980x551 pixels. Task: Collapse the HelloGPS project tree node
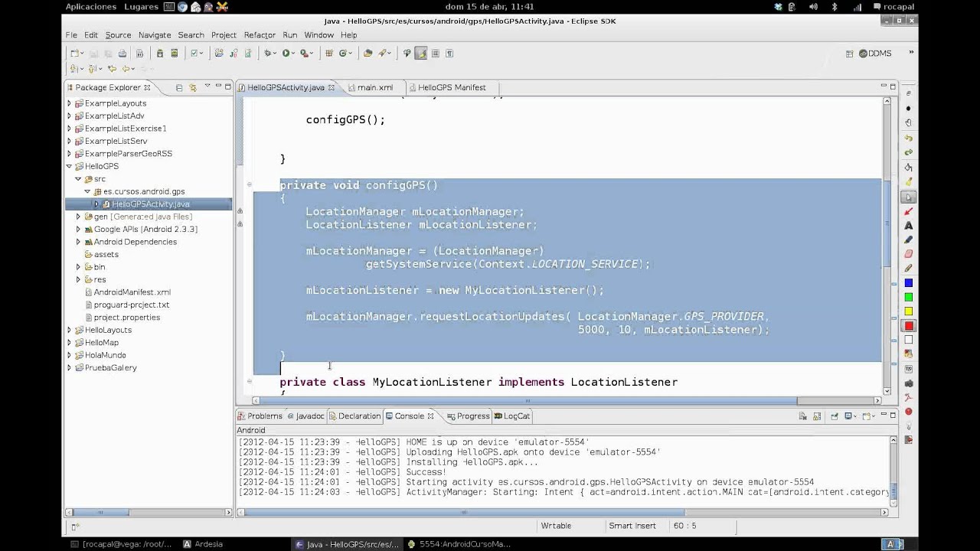point(69,166)
